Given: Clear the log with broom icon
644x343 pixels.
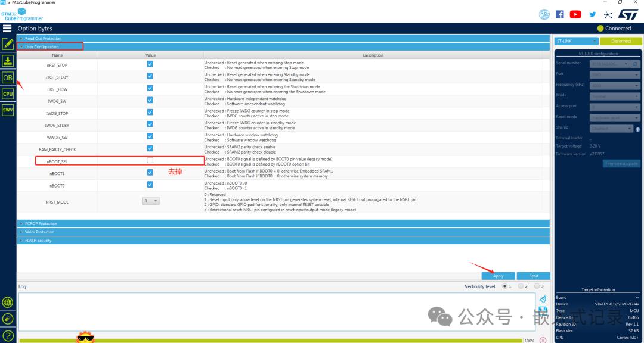Looking at the screenshot, I should click(x=543, y=299).
